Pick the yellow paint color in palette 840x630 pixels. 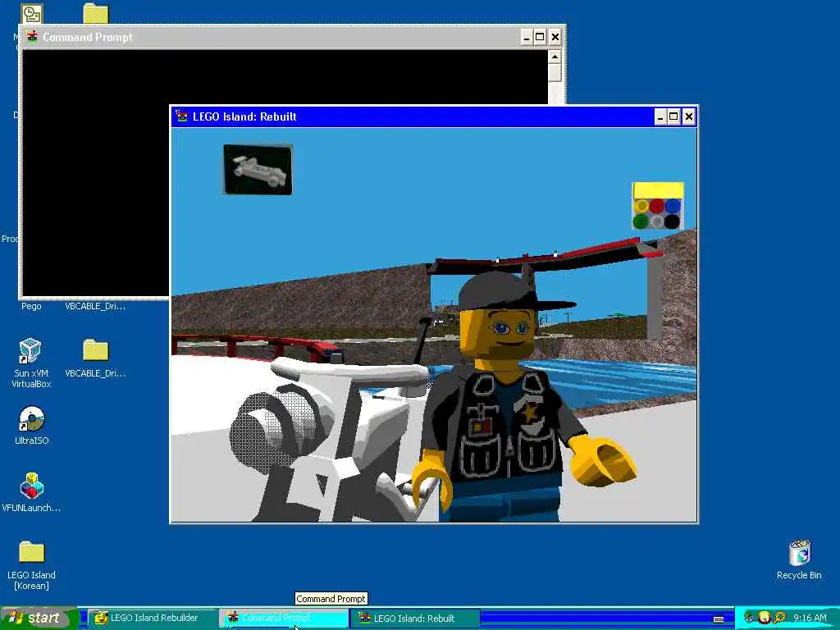[x=641, y=206]
